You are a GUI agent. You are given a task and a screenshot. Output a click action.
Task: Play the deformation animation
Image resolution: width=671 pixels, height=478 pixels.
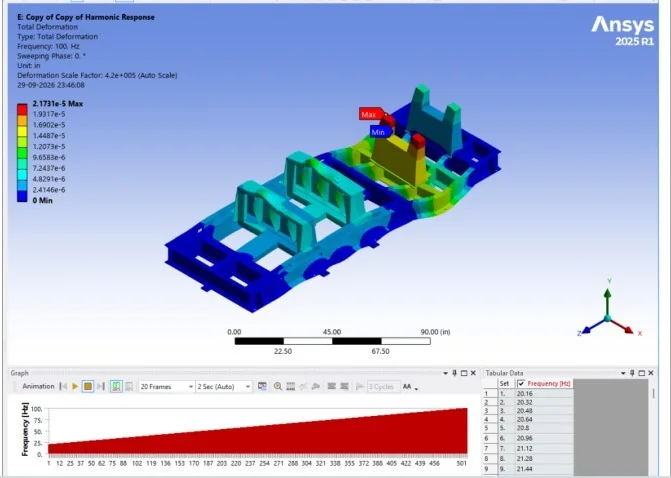pos(75,386)
